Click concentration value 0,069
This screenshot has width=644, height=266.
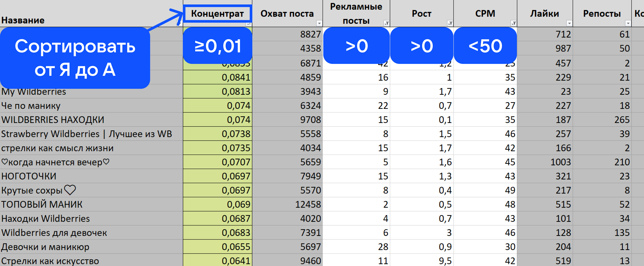coord(218,204)
